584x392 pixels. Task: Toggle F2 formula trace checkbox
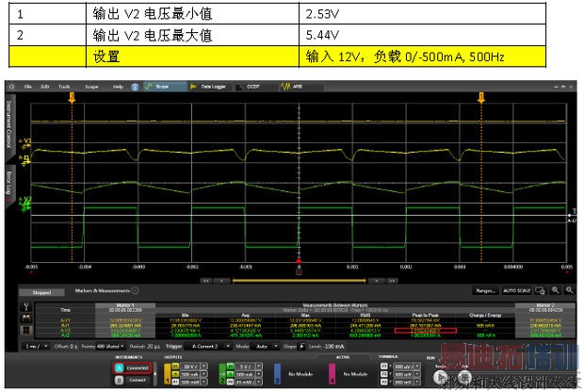pyautogui.click(x=384, y=374)
